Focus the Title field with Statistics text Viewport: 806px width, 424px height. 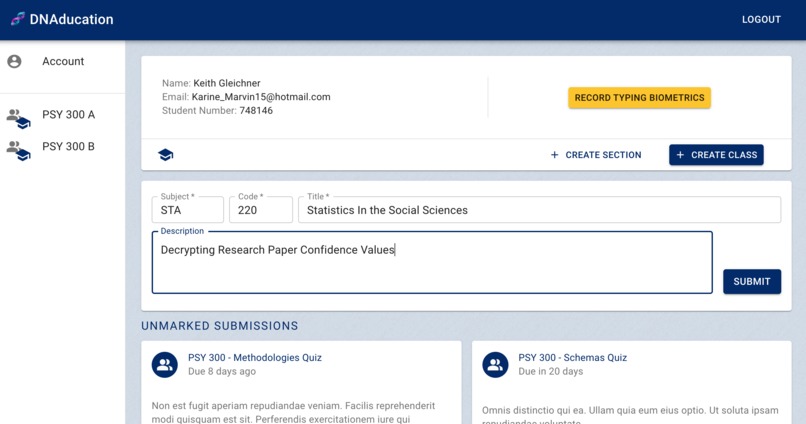pyautogui.click(x=539, y=210)
